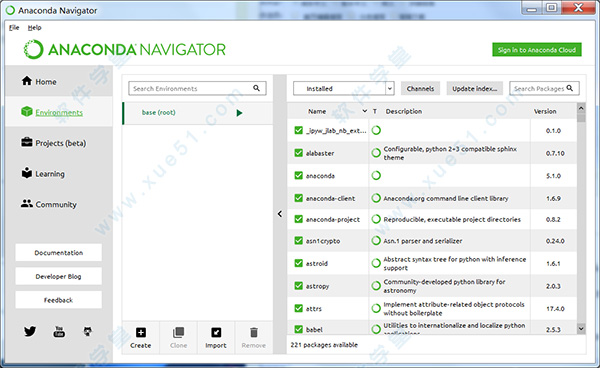The image size is (600, 368).
Task: Go to the Learning section
Action: click(43, 173)
